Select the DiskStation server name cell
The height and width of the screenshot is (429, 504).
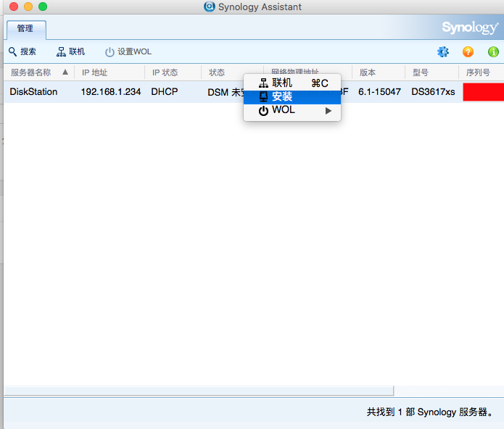point(33,92)
